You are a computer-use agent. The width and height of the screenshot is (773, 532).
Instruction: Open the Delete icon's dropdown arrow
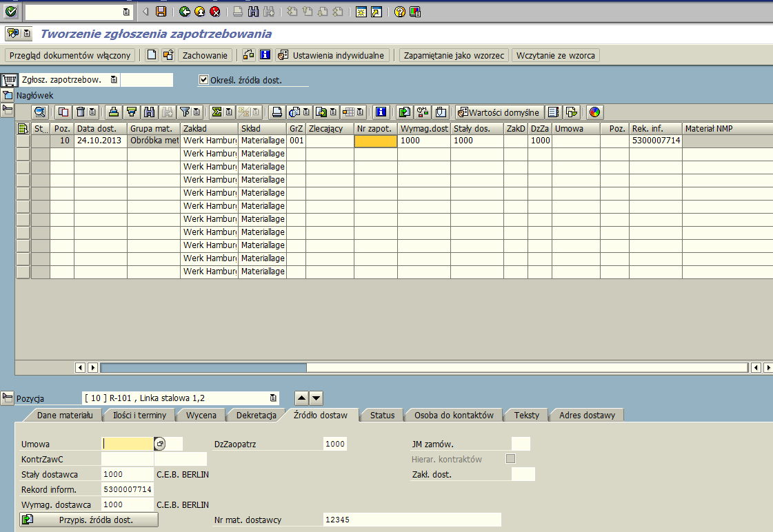click(x=92, y=112)
